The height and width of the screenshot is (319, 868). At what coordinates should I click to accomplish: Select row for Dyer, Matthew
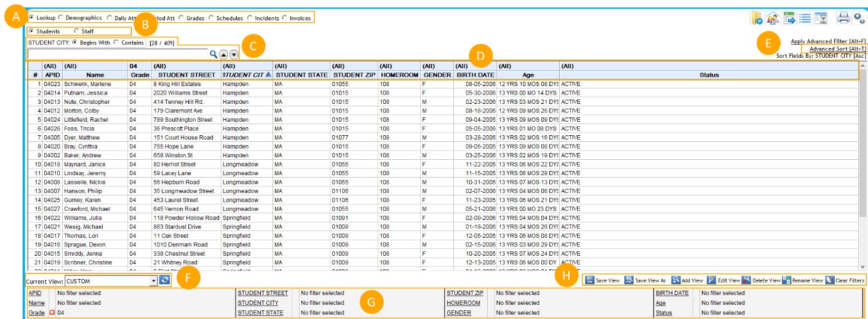click(x=443, y=138)
